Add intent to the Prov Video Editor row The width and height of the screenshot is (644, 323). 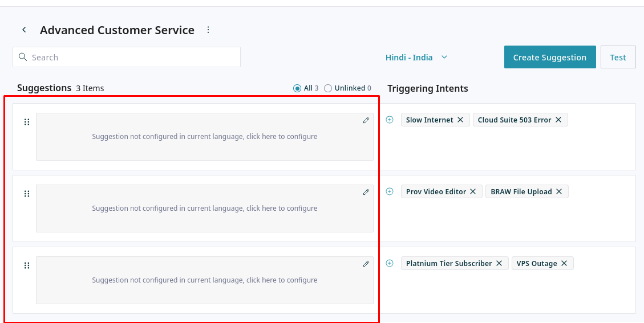click(x=390, y=191)
